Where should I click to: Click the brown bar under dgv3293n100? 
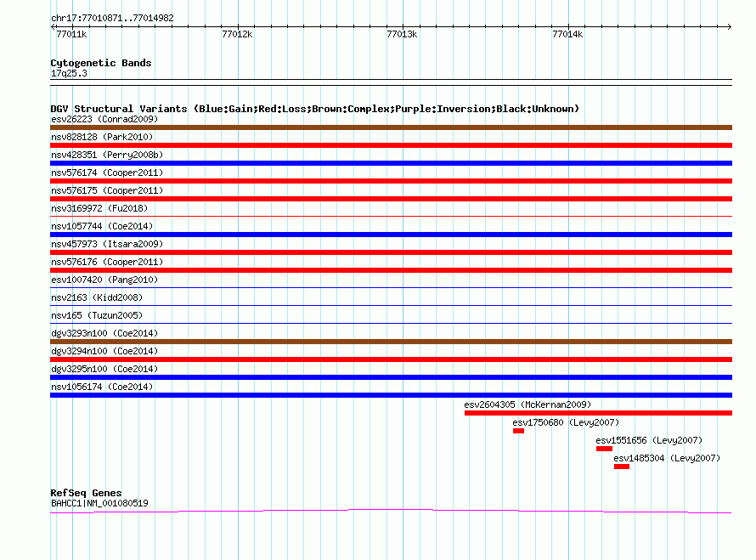(x=391, y=342)
